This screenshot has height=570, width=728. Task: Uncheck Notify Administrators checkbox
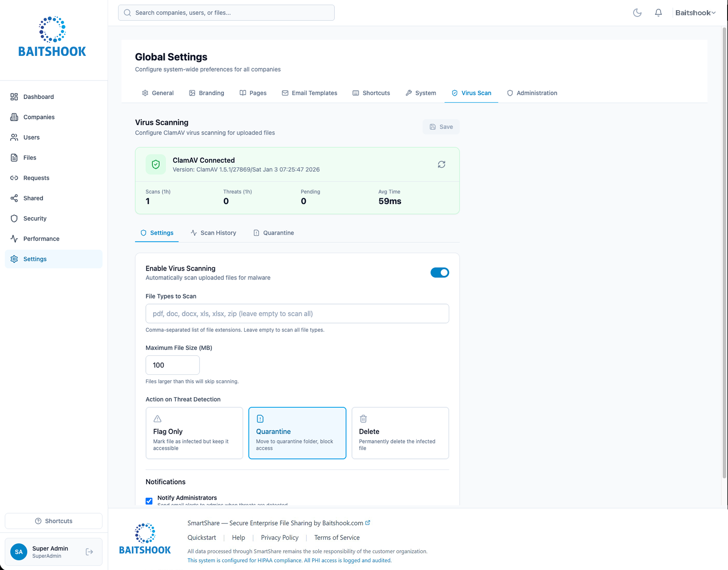click(149, 501)
